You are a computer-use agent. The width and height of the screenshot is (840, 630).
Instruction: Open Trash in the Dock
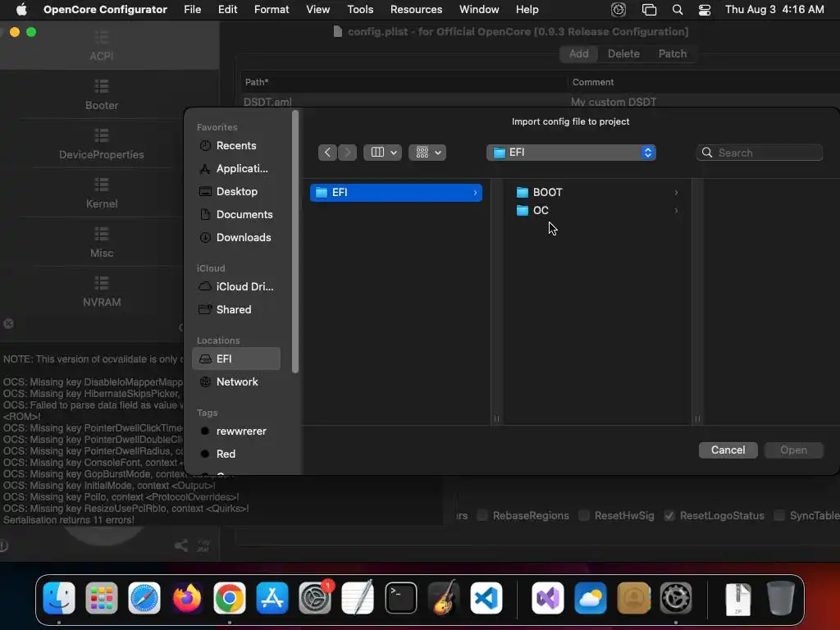(781, 598)
